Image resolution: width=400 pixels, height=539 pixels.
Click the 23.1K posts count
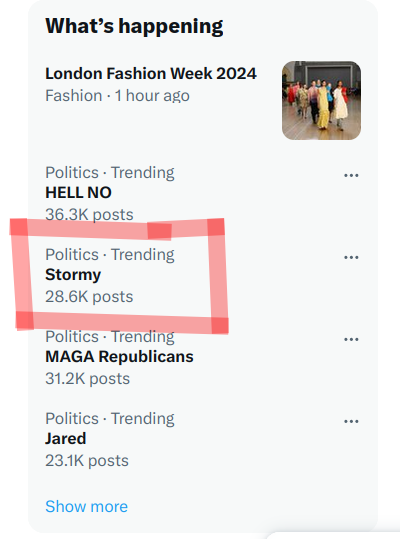[87, 461]
